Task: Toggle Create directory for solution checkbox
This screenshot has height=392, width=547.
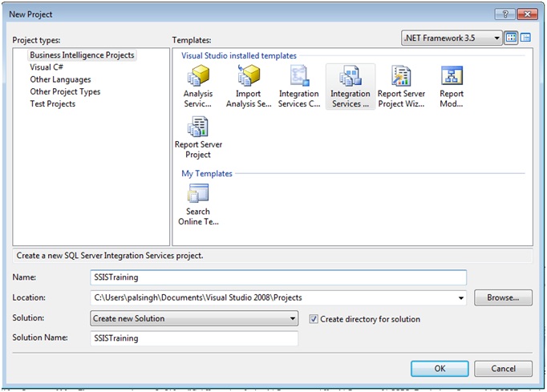Action: pos(314,319)
